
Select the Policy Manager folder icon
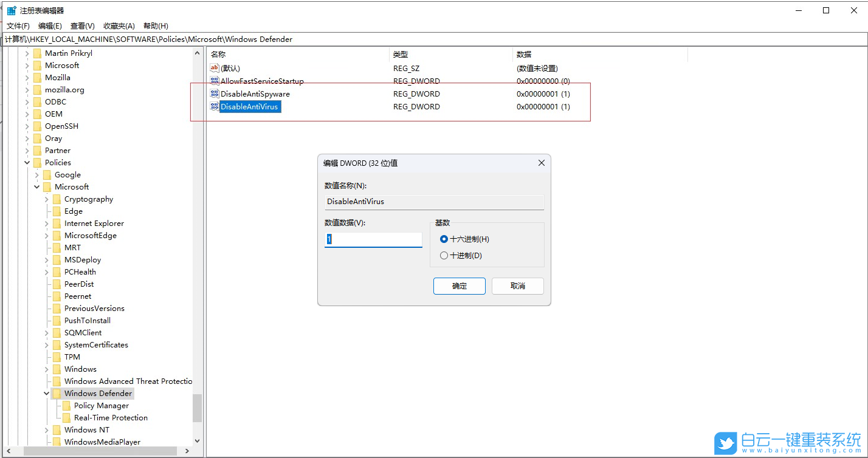(x=67, y=406)
